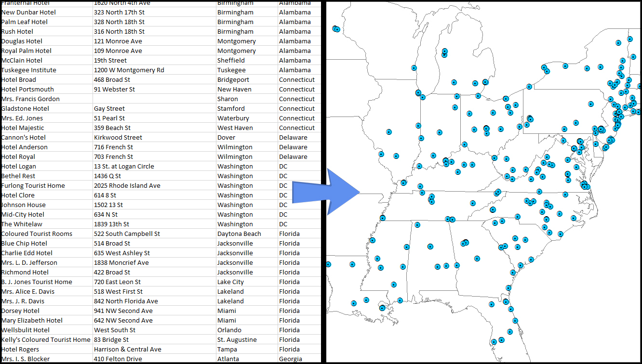Screen dimensions: 642x364
Task: Select Kelly's Coloured Tourist Home cell
Action: 46,339
